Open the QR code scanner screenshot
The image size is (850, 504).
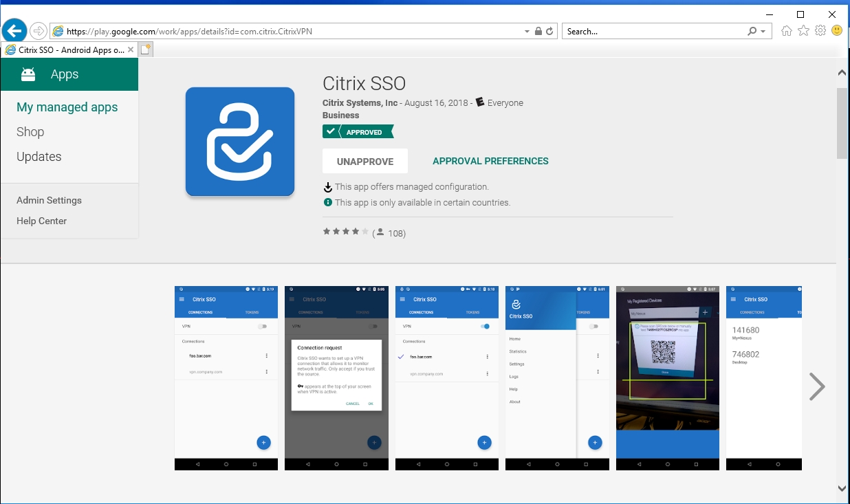click(667, 377)
